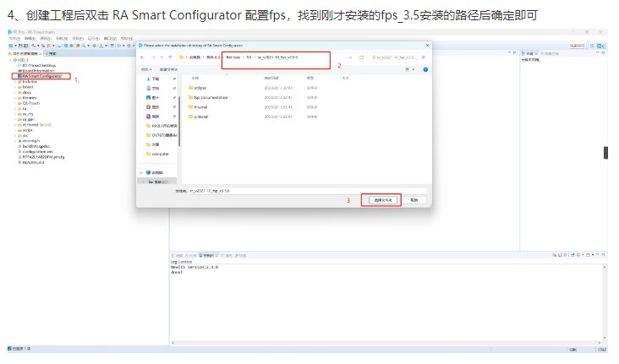Image resolution: width=619 pixels, height=364 pixels.
Task: Click the forward arrow in folder dialog
Action: click(x=153, y=57)
